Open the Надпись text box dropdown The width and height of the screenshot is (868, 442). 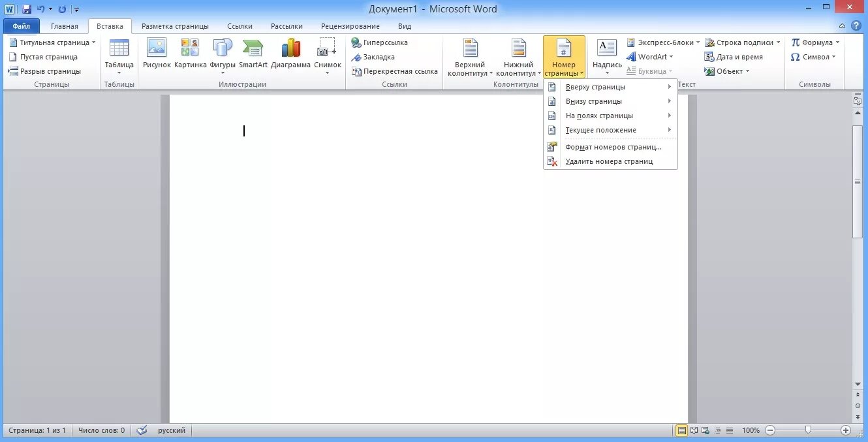tap(607, 57)
